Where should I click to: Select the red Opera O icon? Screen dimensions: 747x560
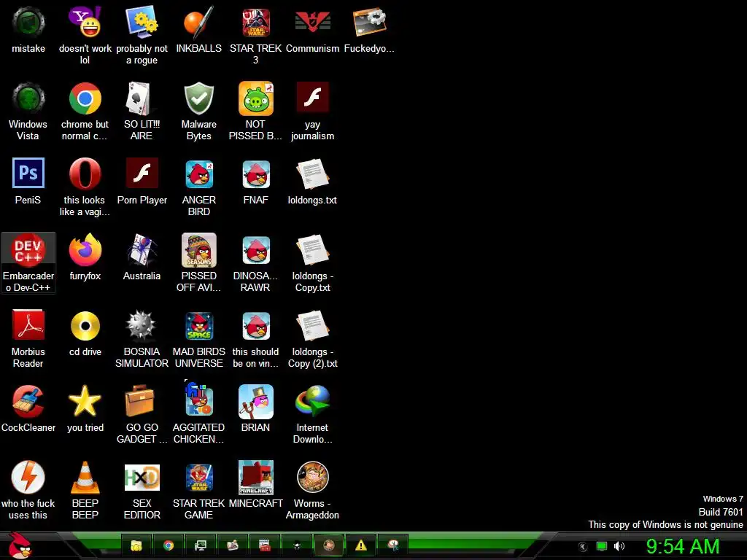click(85, 174)
